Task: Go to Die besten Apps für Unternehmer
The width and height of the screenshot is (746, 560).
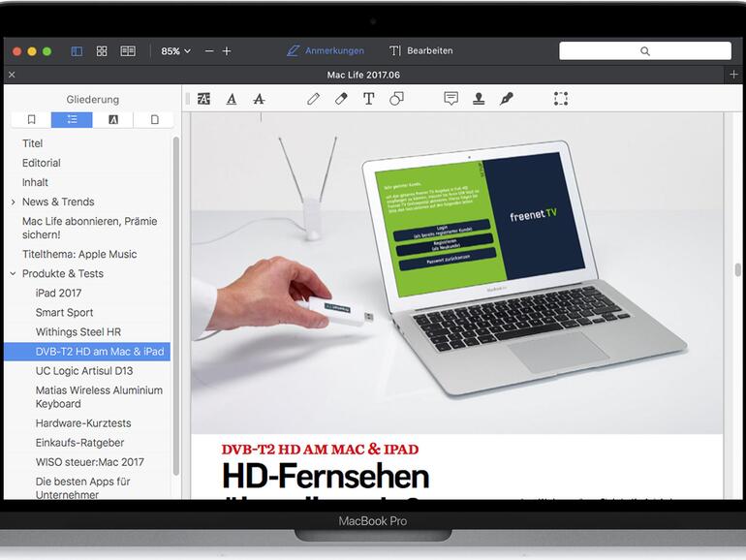Action: 82,487
